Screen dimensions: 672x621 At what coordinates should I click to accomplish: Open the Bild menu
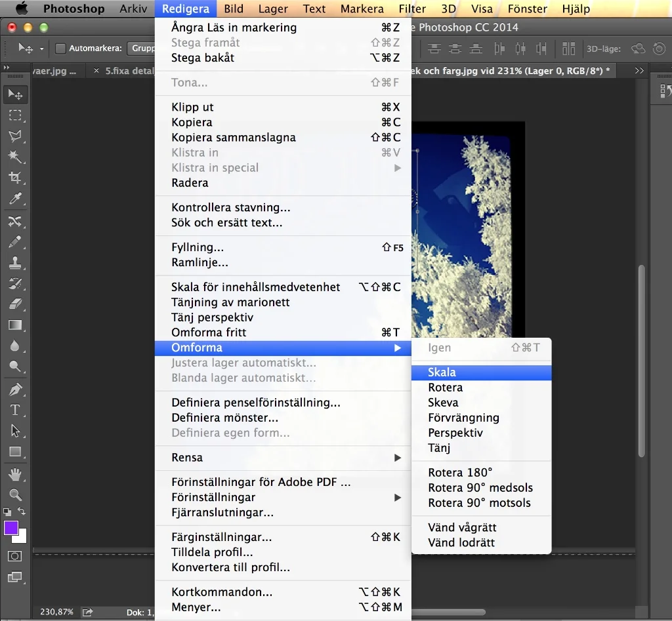(x=234, y=9)
